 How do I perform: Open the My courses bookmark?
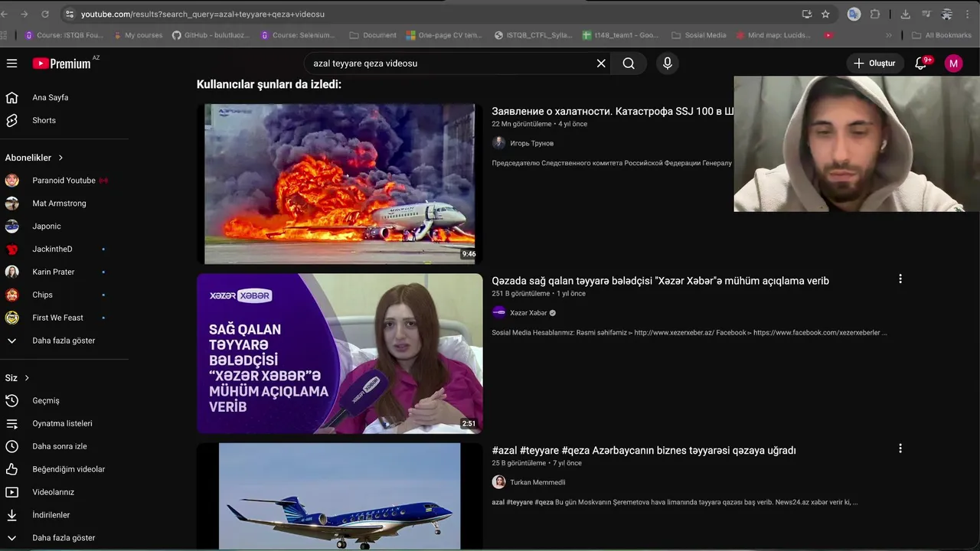tap(139, 35)
